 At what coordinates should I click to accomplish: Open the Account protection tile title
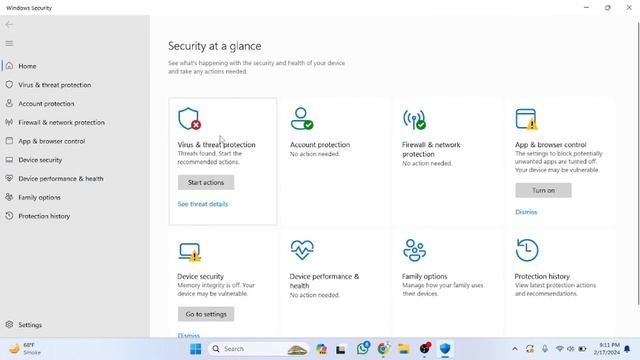320,144
